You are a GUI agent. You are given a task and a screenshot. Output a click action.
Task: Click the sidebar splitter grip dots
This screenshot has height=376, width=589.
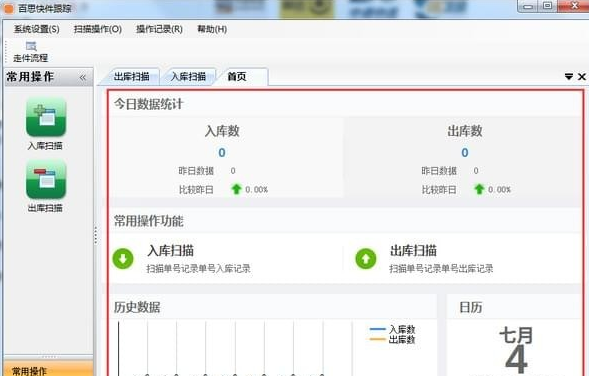[96, 236]
